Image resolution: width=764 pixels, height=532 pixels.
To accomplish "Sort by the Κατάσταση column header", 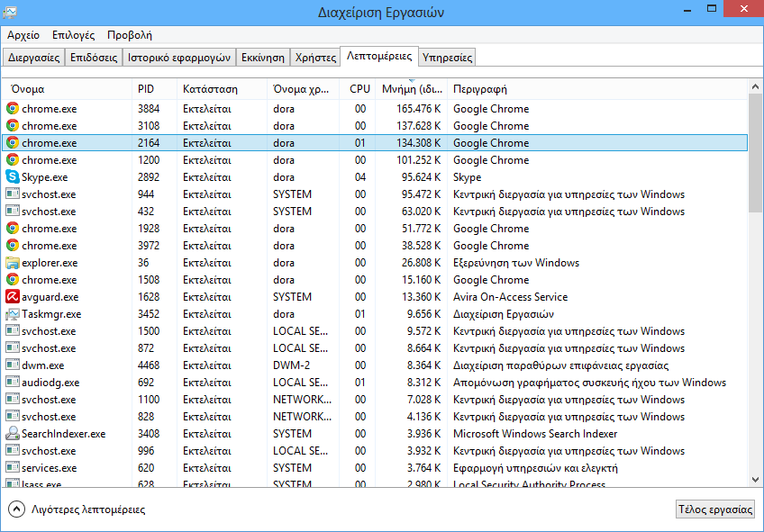I will pos(222,89).
